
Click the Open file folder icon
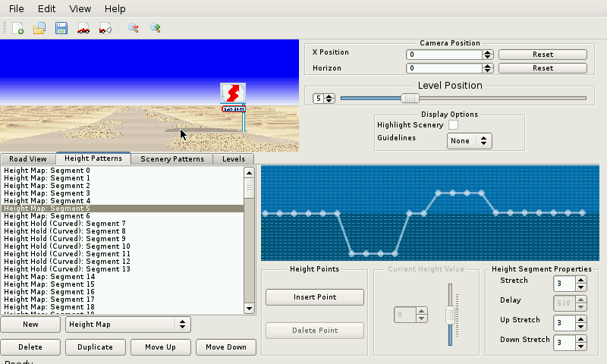pyautogui.click(x=39, y=28)
